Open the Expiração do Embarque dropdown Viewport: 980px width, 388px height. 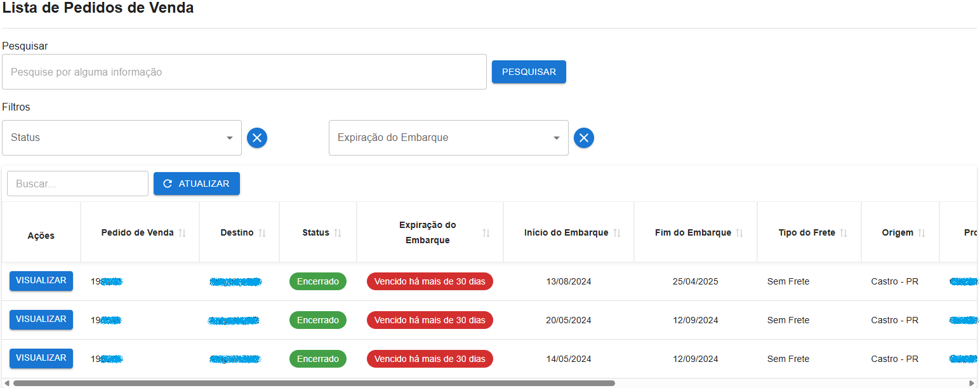click(448, 138)
